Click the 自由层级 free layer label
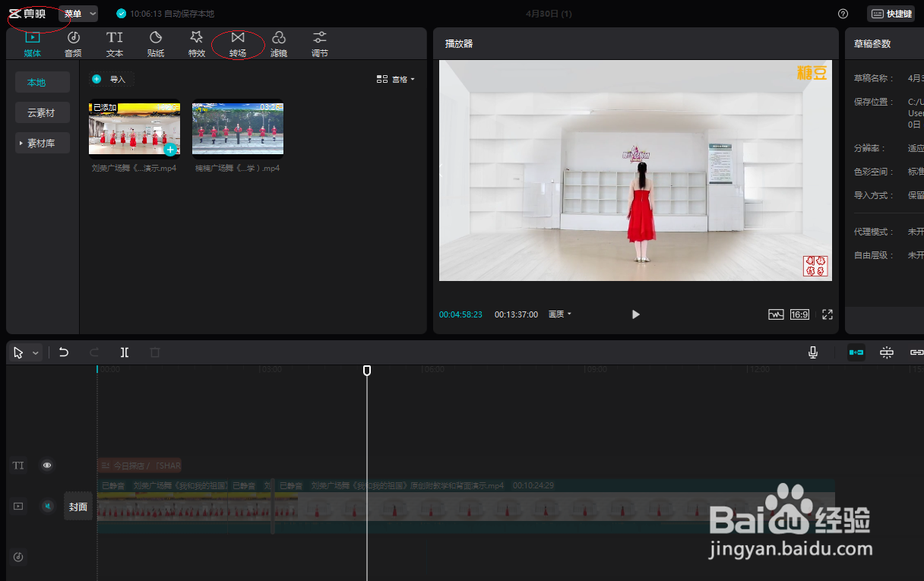 pos(874,255)
